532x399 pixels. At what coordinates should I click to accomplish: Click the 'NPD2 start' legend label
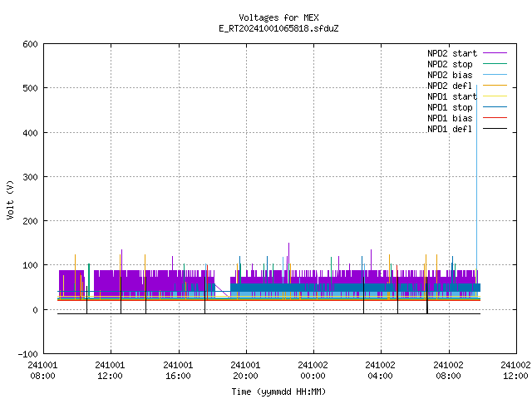coord(452,53)
